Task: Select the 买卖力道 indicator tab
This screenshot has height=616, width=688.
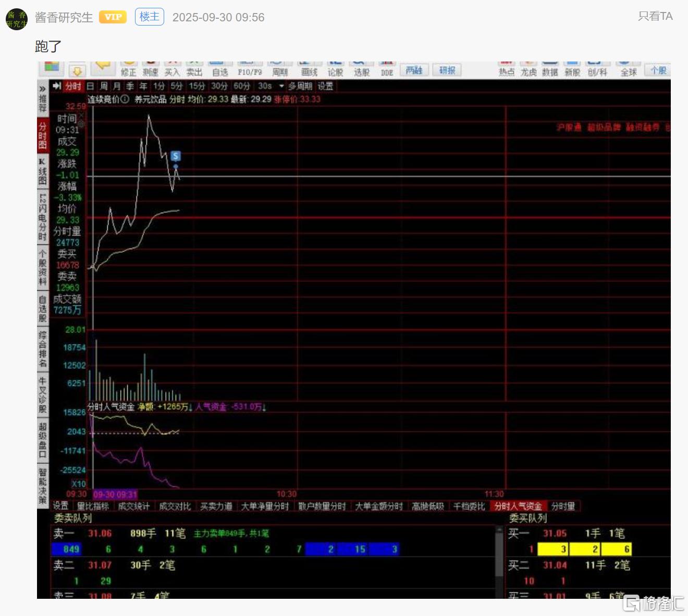Action: tap(216, 506)
